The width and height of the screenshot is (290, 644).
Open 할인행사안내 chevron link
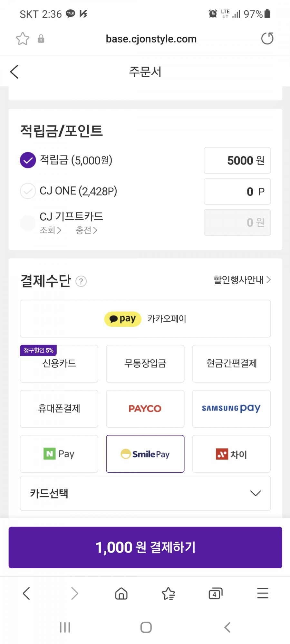(242, 280)
